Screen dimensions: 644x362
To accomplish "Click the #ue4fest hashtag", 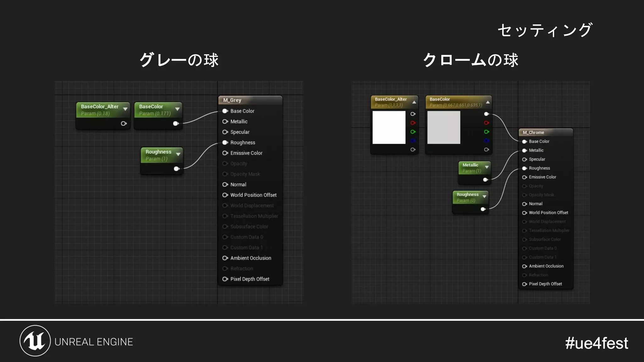I will coord(597,343).
